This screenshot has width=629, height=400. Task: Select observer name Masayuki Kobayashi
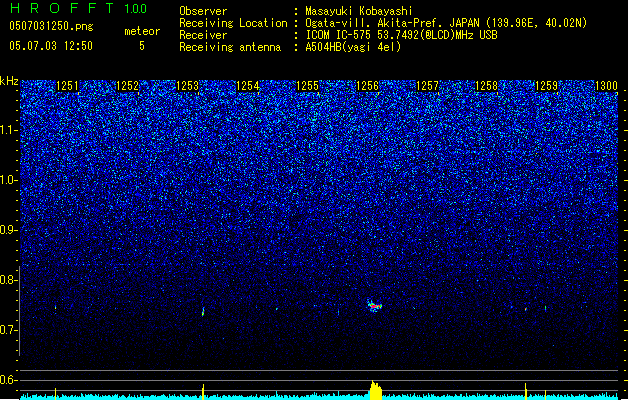359,11
